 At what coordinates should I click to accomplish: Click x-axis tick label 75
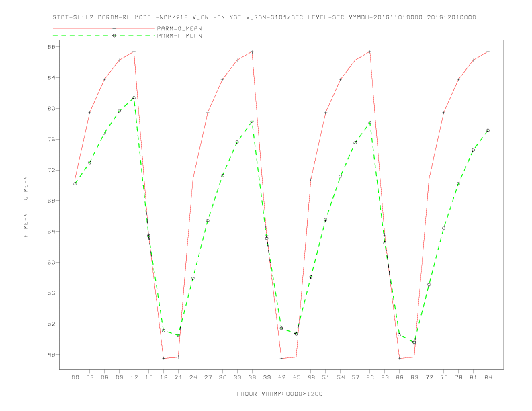pyautogui.click(x=444, y=377)
